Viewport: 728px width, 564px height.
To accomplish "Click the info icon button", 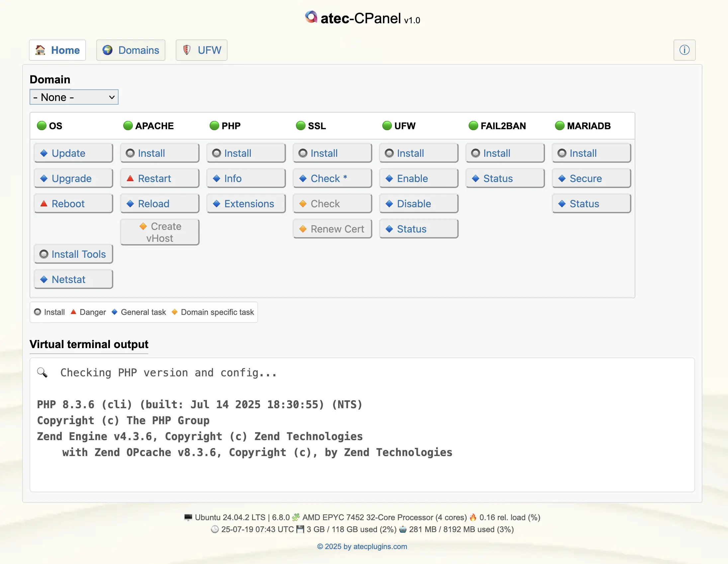I will 684,50.
